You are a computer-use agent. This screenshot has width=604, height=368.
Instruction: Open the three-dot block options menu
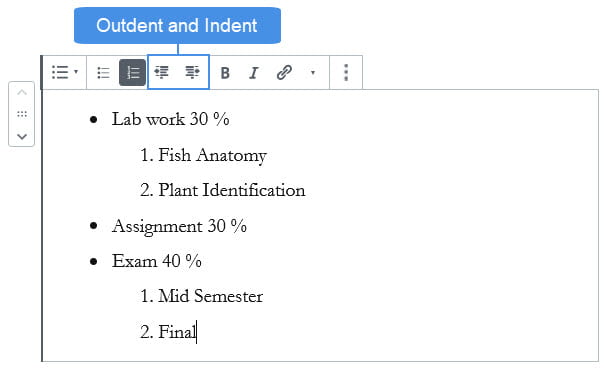click(346, 72)
